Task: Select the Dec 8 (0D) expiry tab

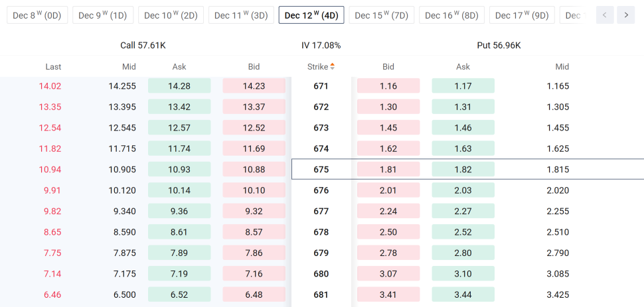Action: coord(37,15)
